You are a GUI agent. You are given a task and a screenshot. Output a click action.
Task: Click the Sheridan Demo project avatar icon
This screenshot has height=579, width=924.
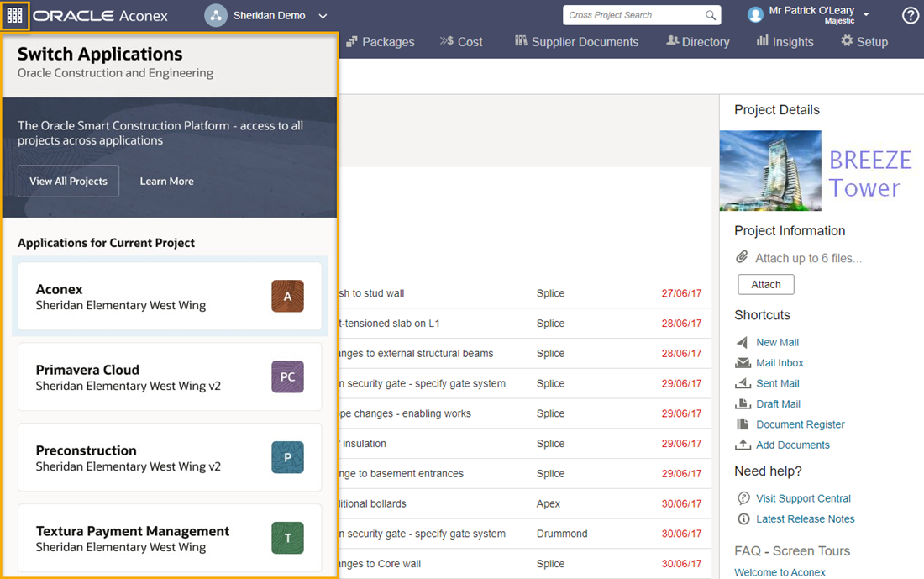[x=216, y=15]
